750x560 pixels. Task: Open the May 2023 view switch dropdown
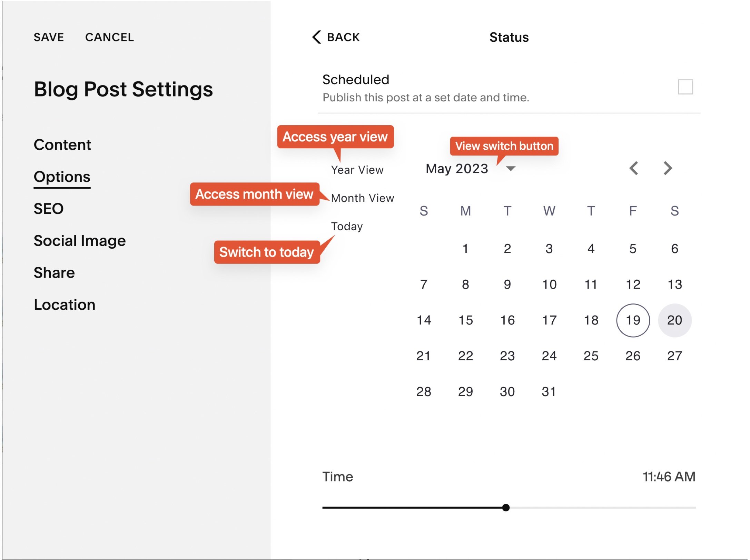[511, 169]
